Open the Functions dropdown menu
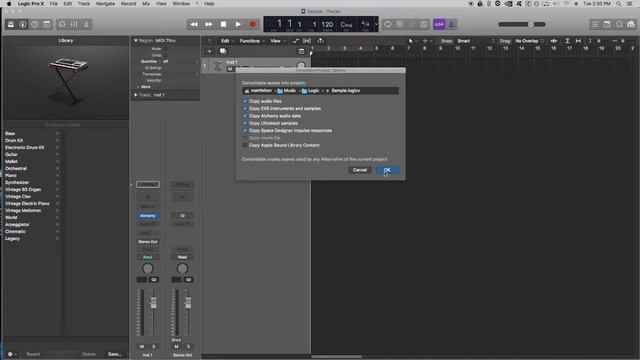 (251, 41)
